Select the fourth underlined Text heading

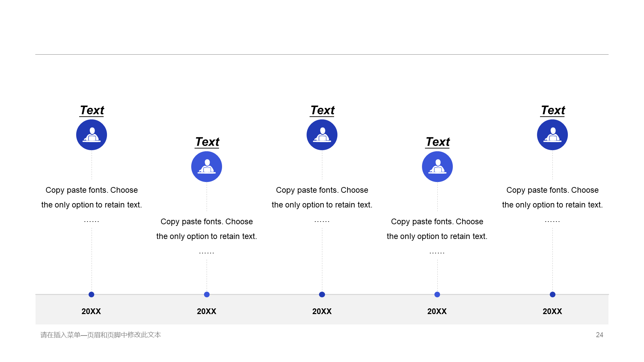[437, 142]
